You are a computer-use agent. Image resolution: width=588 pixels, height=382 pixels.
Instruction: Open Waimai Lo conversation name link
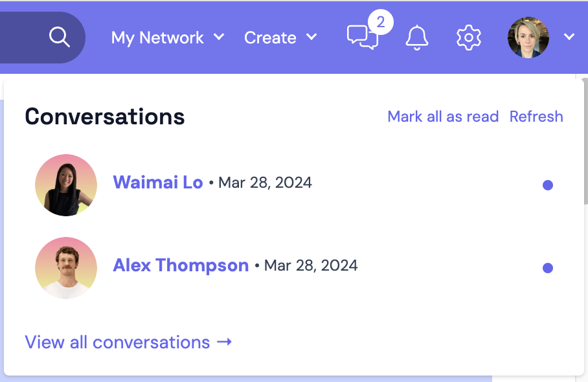coord(158,183)
